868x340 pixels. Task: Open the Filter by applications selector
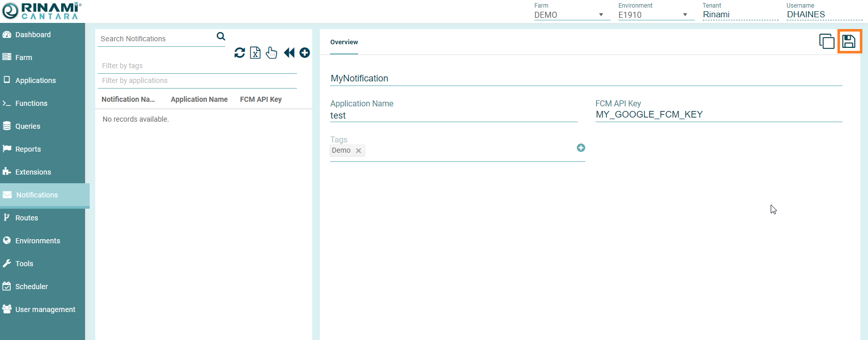[x=197, y=80]
